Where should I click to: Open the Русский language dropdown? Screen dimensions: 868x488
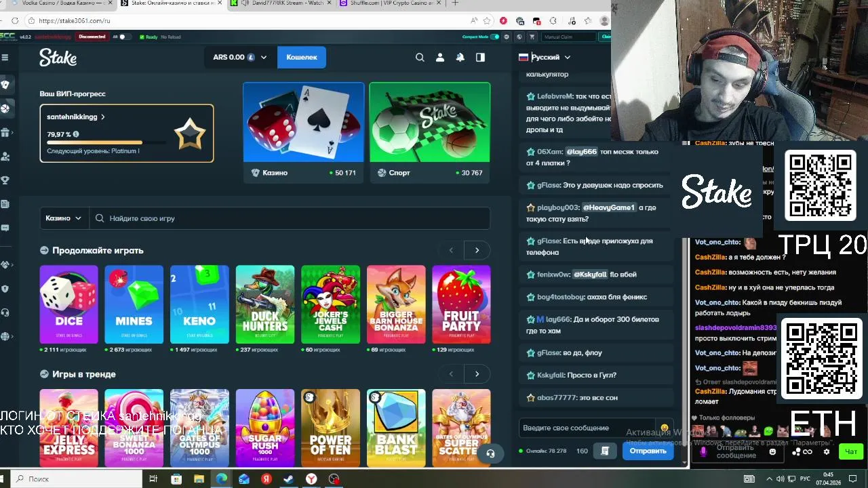click(x=545, y=58)
